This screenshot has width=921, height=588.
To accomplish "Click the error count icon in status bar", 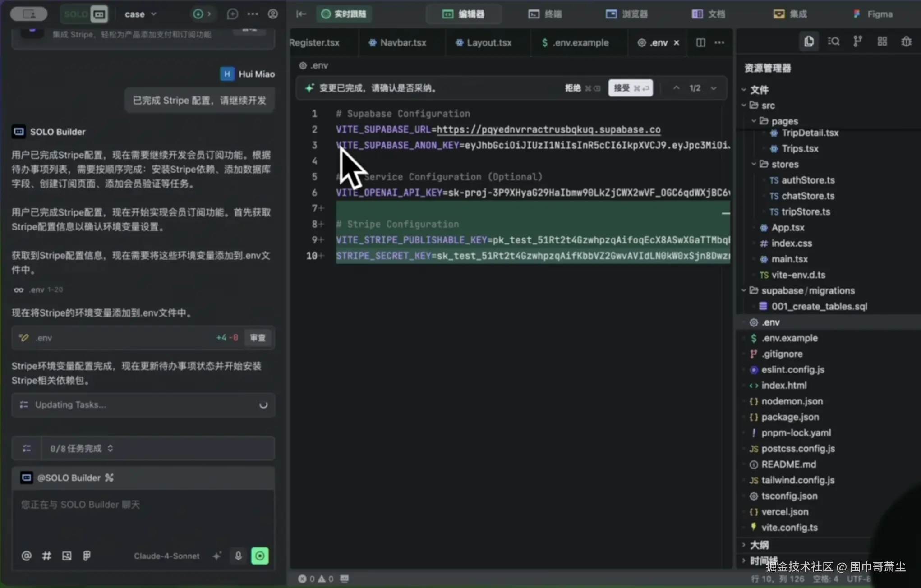I will (x=302, y=579).
